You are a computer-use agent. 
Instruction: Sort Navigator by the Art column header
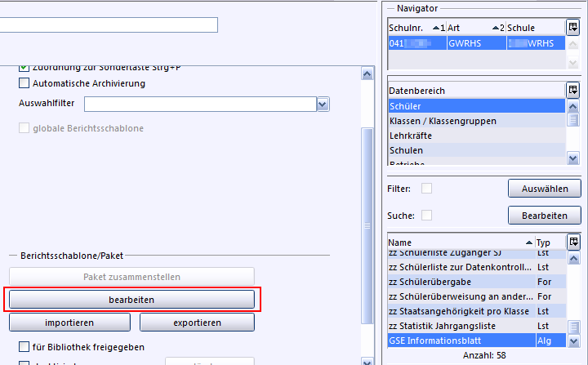pyautogui.click(x=475, y=28)
